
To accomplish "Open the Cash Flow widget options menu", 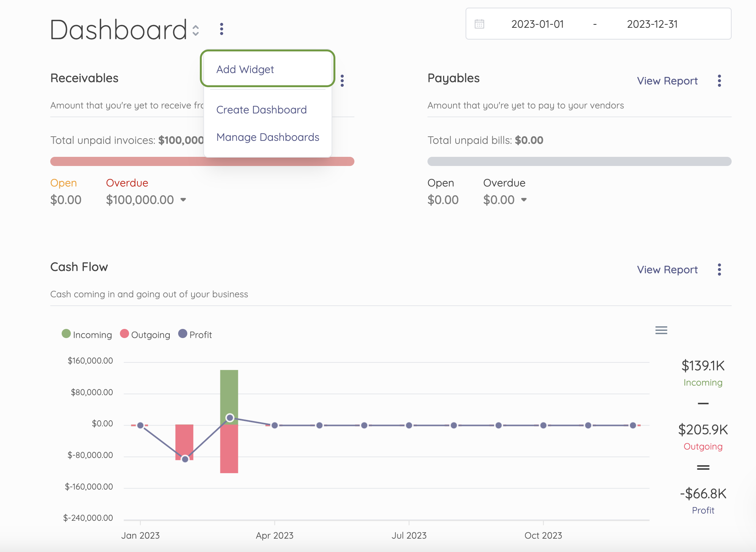I will click(x=719, y=270).
